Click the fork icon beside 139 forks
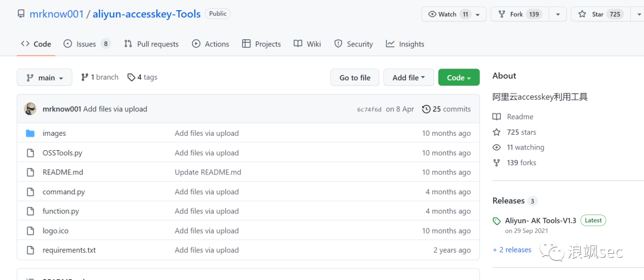The image size is (644, 280). [497, 163]
